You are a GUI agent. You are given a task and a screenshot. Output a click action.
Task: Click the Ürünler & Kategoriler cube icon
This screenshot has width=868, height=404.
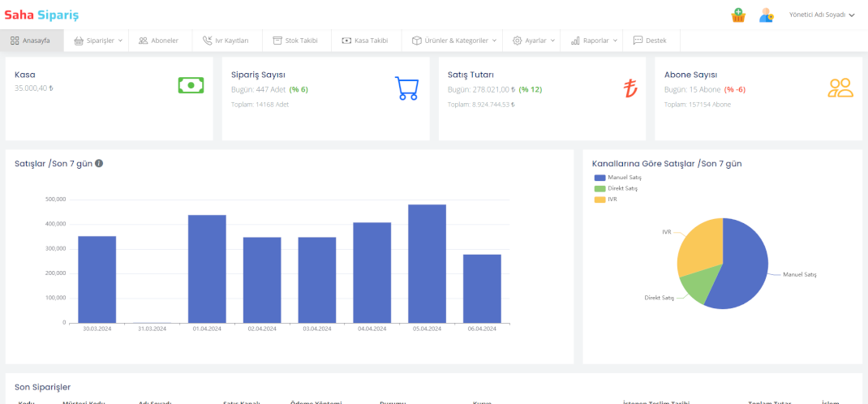[x=416, y=41]
